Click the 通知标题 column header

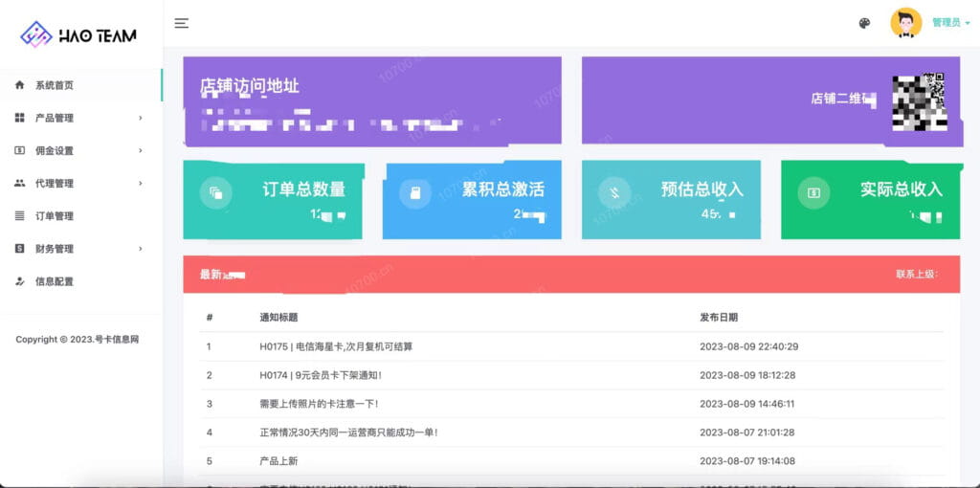[x=278, y=318]
